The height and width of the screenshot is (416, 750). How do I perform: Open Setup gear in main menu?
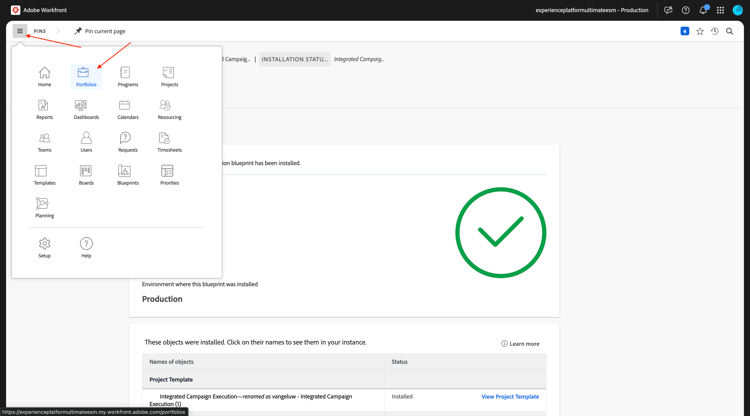pos(44,248)
